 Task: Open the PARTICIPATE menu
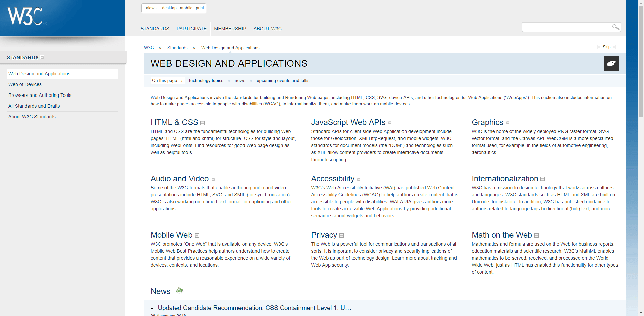pos(192,29)
